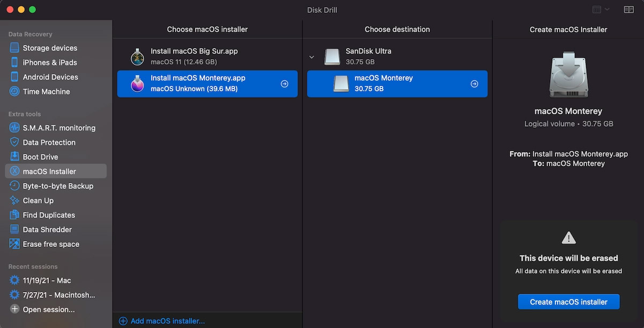
Task: Select macOS Installer in sidebar
Action: [x=56, y=171]
